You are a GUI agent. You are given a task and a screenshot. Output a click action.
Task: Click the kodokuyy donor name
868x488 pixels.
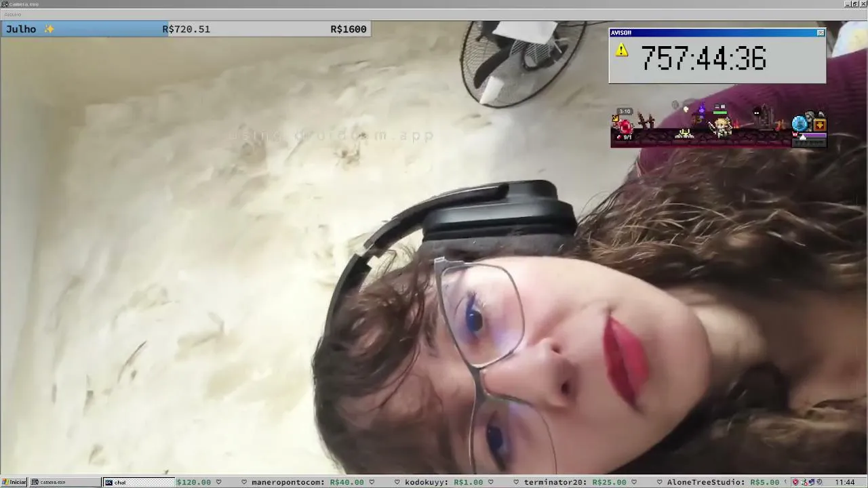click(427, 483)
